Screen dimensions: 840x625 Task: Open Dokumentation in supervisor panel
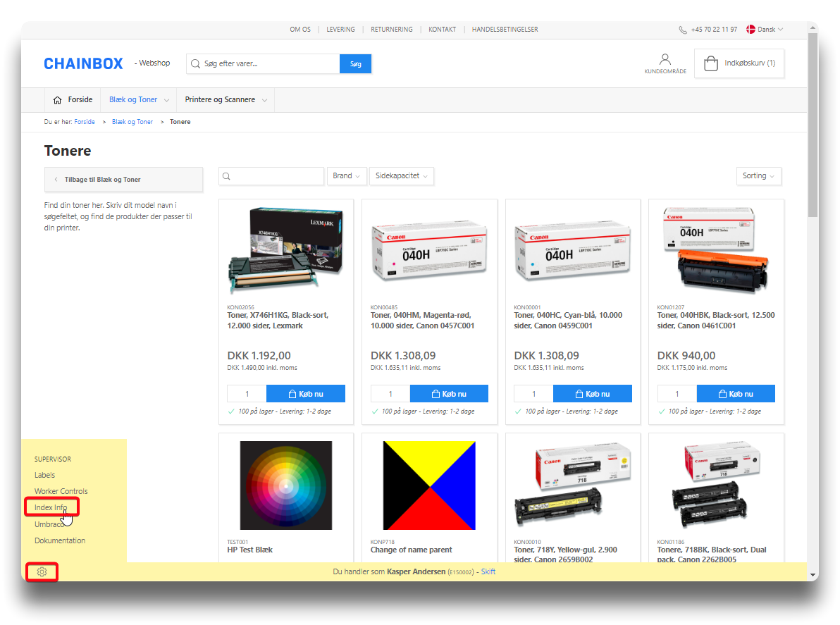click(60, 540)
